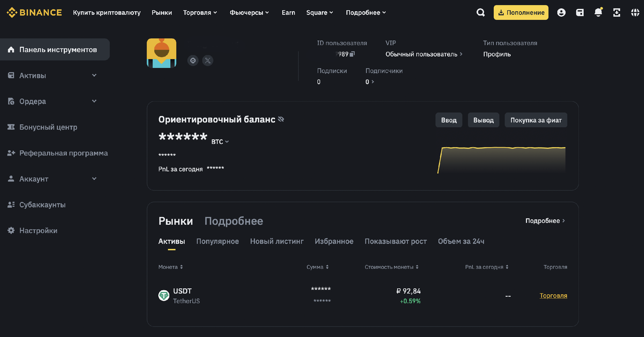This screenshot has width=644, height=337.
Task: Change the BTC balance currency dropdown
Action: coord(220,142)
